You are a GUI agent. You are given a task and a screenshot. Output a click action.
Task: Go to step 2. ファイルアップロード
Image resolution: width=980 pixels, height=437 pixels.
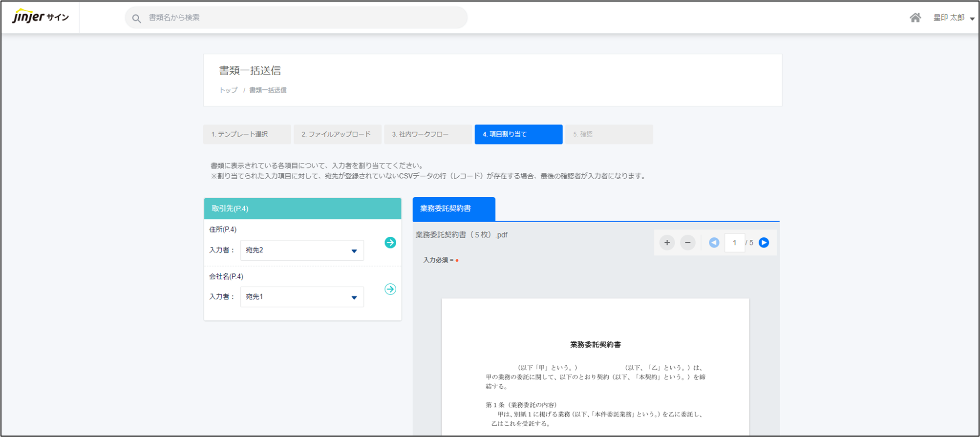pyautogui.click(x=337, y=134)
